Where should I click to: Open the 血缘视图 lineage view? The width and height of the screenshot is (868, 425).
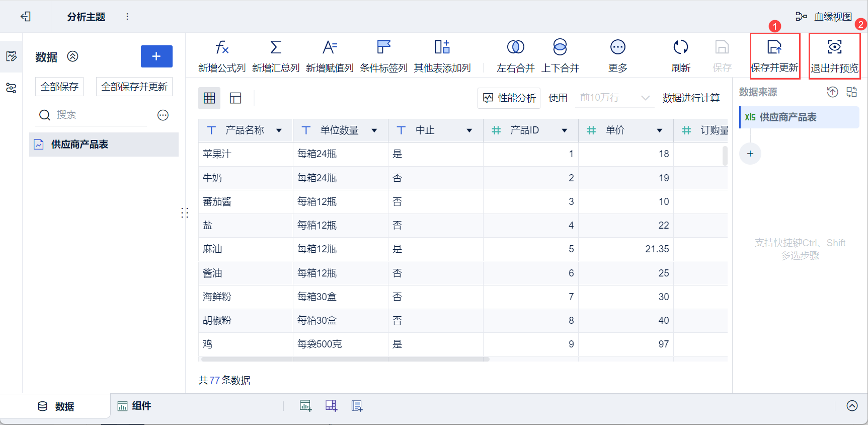pos(824,17)
